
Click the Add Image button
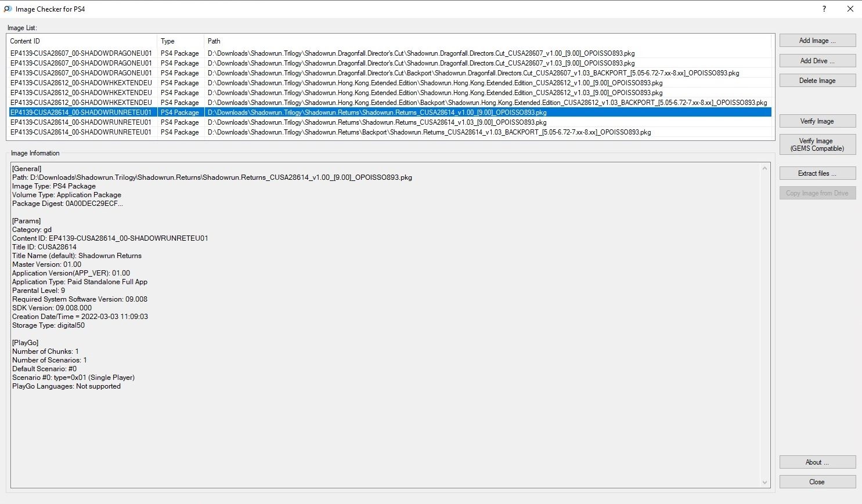[817, 41]
